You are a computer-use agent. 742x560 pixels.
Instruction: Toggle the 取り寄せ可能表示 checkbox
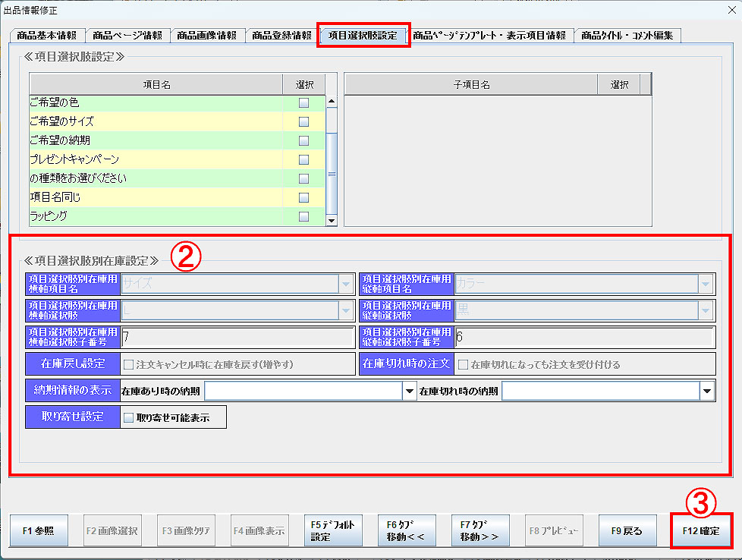click(128, 417)
